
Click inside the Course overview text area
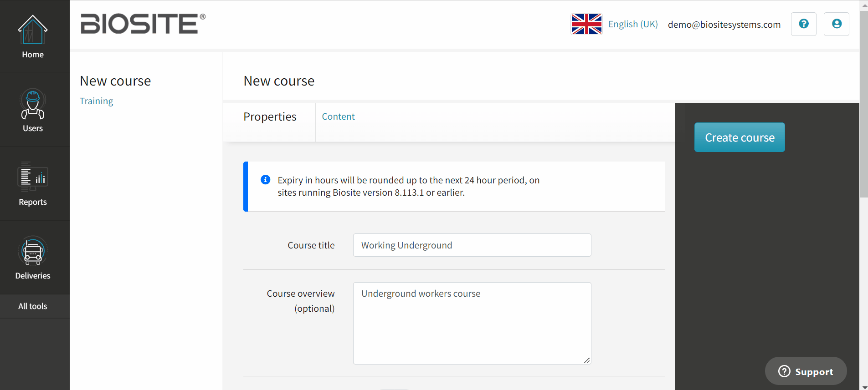[472, 323]
